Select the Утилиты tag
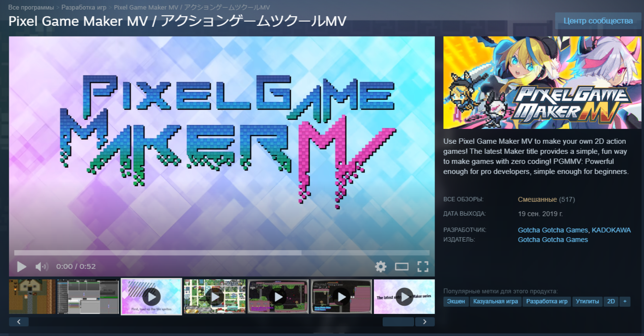This screenshot has height=336, width=644. point(587,301)
